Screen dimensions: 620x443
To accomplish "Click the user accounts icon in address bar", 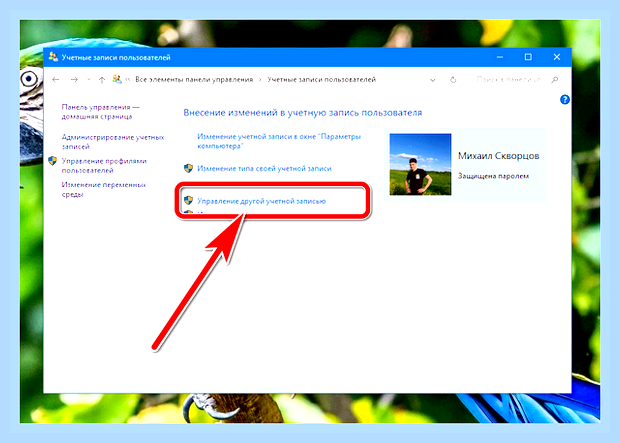I will coord(117,79).
